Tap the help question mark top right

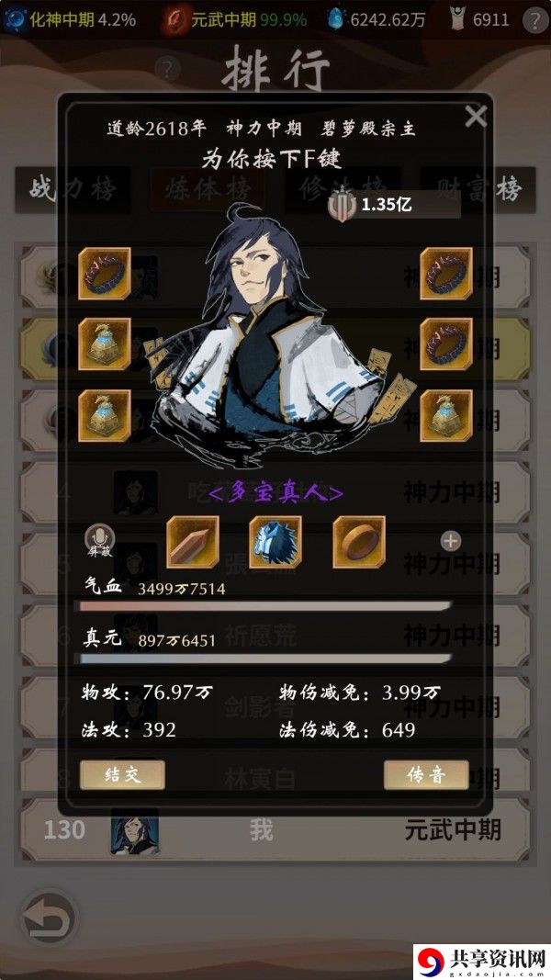[x=535, y=20]
